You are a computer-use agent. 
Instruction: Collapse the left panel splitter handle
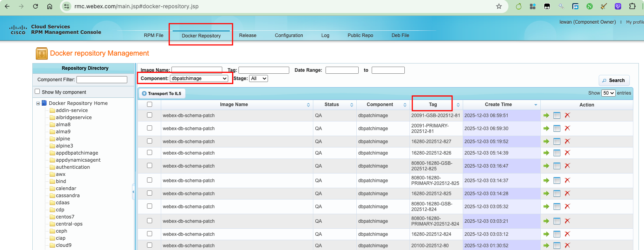pyautogui.click(x=133, y=192)
